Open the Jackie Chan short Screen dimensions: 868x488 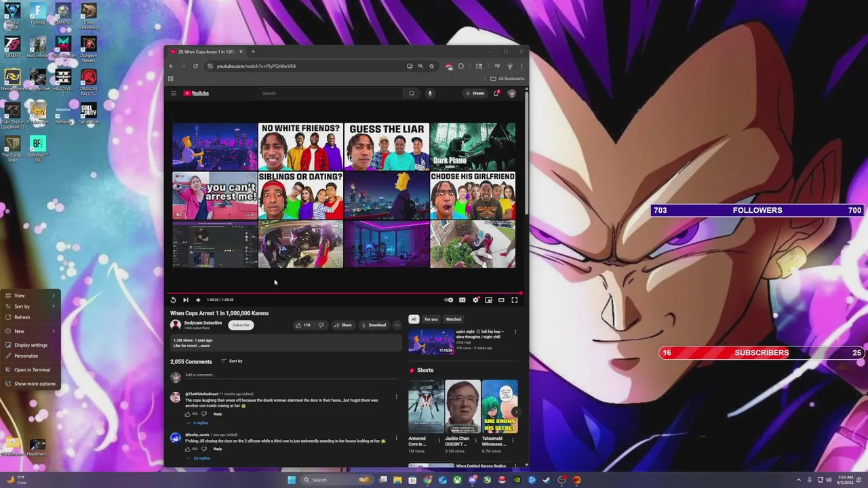(x=462, y=407)
